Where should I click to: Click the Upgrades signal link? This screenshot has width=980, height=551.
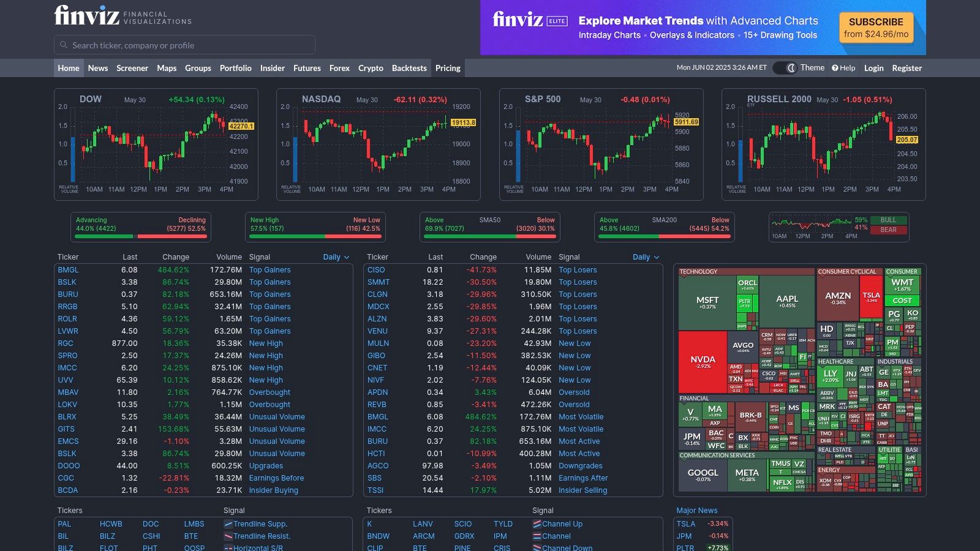click(x=266, y=466)
